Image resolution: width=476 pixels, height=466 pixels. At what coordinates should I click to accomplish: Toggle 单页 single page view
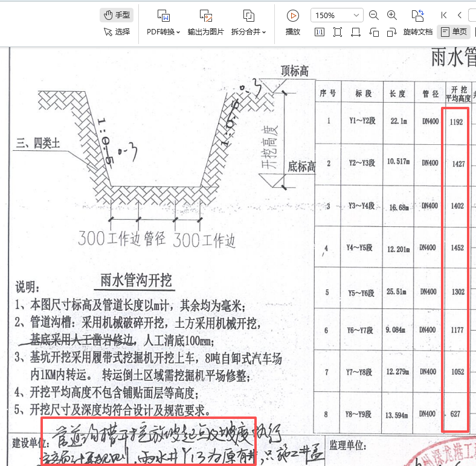tap(454, 31)
